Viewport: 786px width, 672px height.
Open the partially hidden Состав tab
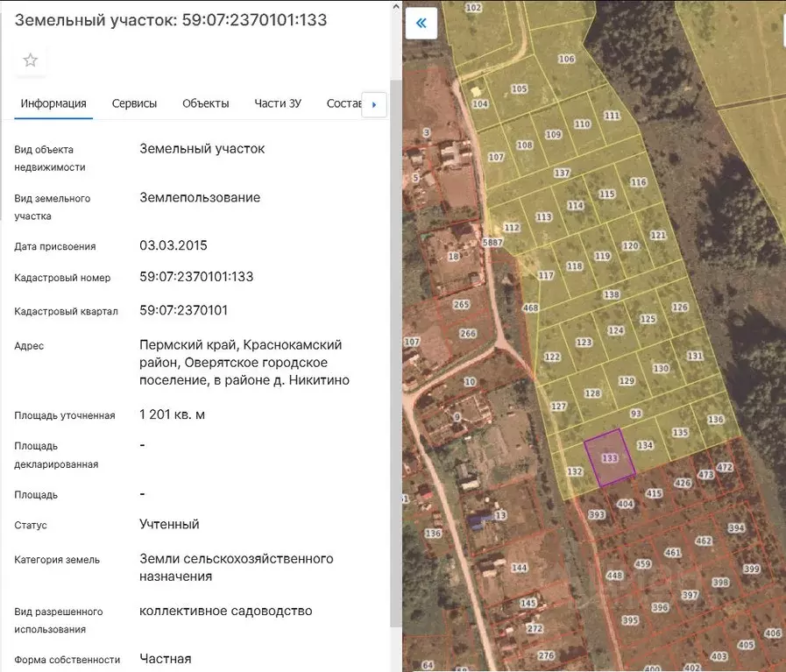[x=343, y=103]
